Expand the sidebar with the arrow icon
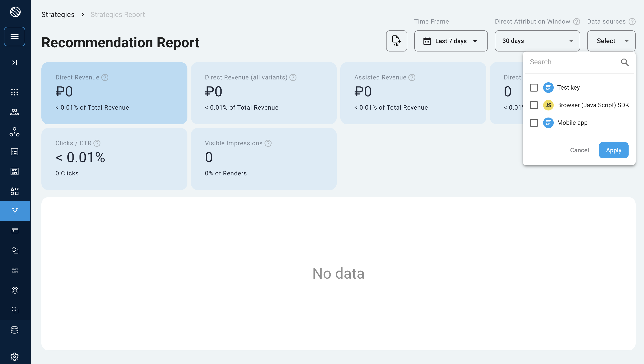 (15, 62)
